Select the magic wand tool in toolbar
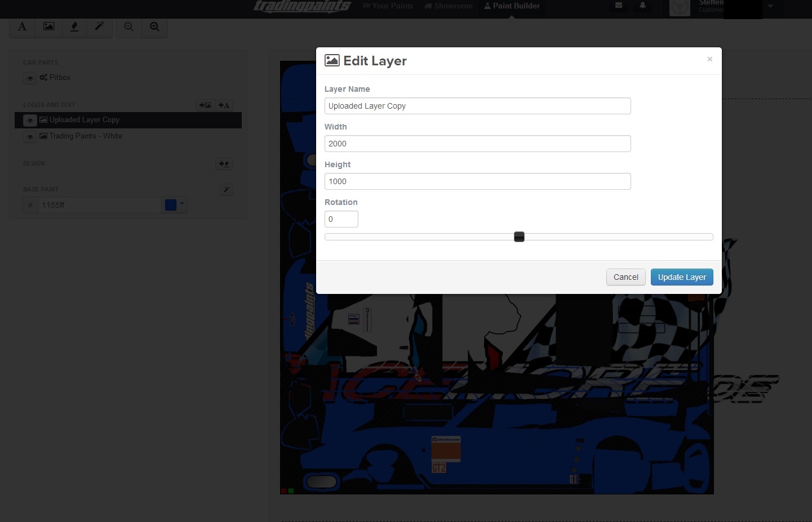 click(x=99, y=27)
